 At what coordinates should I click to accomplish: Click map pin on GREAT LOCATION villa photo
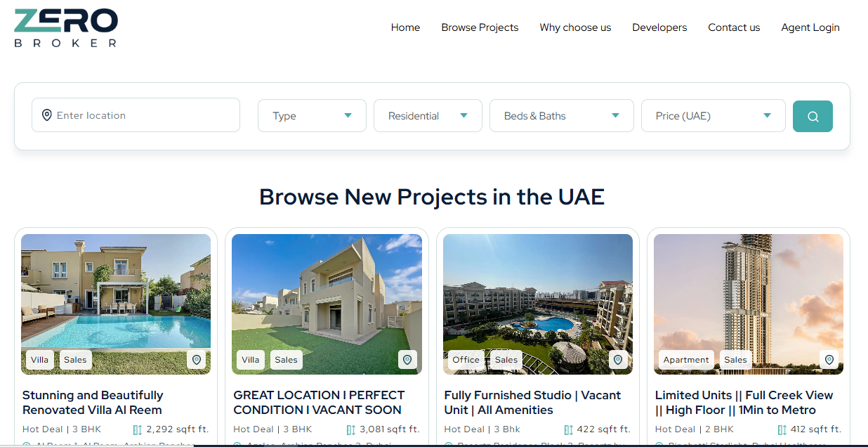(407, 360)
